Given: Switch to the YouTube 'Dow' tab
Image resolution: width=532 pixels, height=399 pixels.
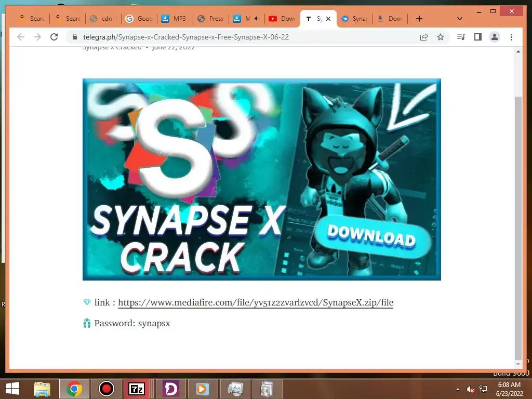Looking at the screenshot, I should [282, 19].
